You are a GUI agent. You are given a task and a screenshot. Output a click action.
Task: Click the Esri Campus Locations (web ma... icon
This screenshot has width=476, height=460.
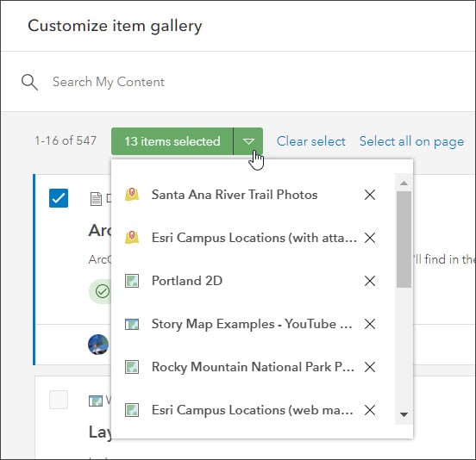tap(132, 410)
